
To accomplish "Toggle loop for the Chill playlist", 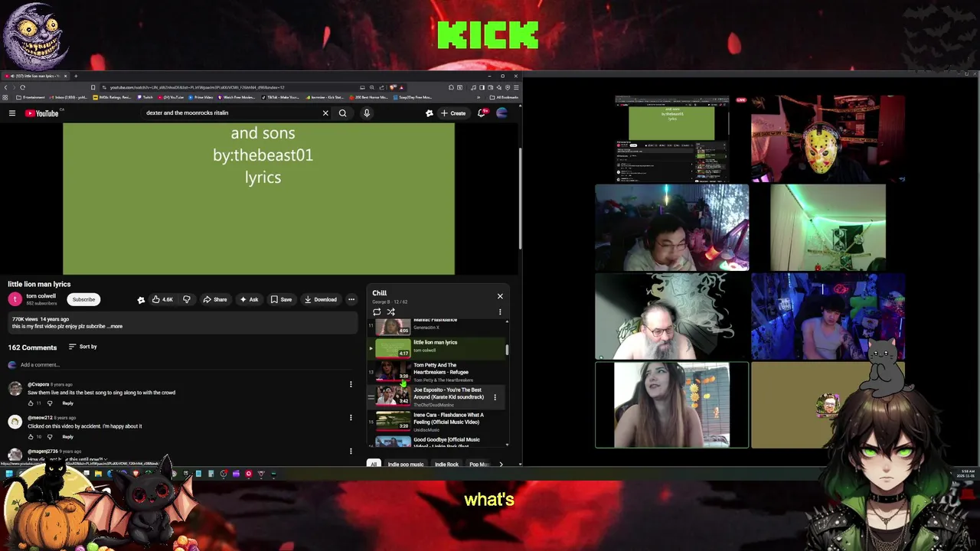I will pyautogui.click(x=377, y=312).
